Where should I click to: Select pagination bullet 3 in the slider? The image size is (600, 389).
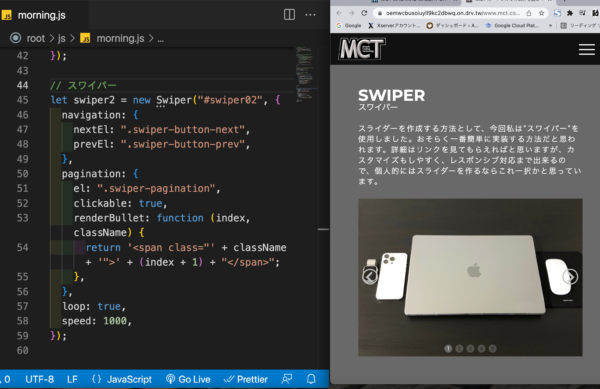(470, 348)
